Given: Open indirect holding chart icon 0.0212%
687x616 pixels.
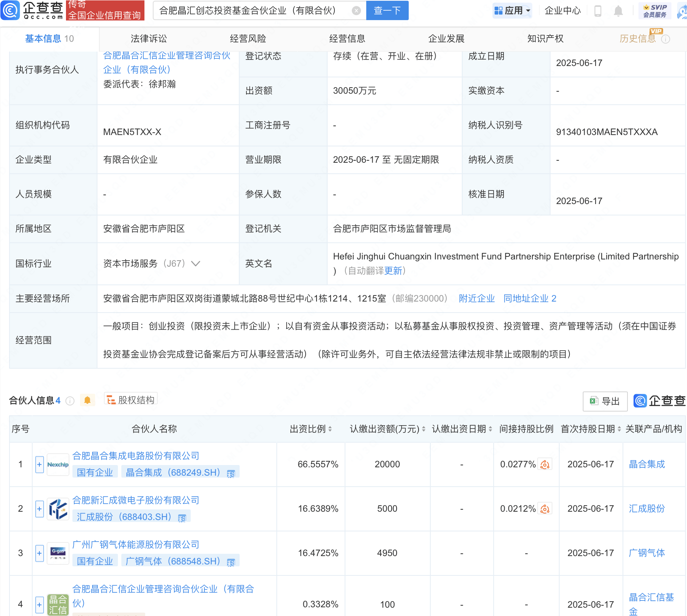Looking at the screenshot, I should (x=545, y=509).
